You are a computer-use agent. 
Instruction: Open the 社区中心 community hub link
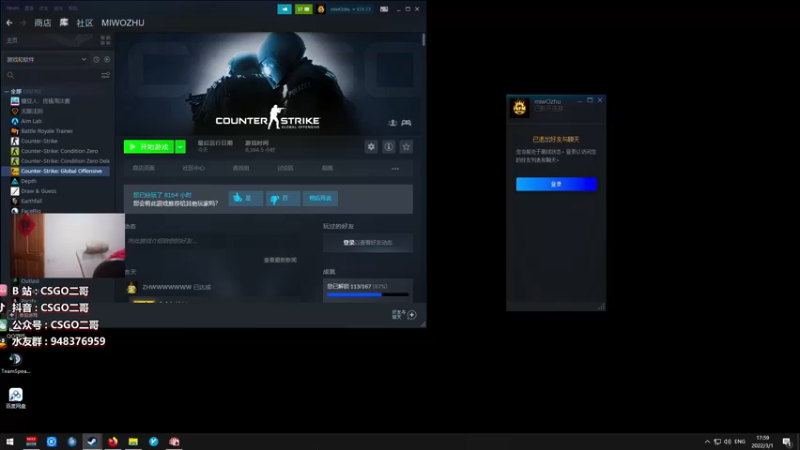tap(193, 168)
